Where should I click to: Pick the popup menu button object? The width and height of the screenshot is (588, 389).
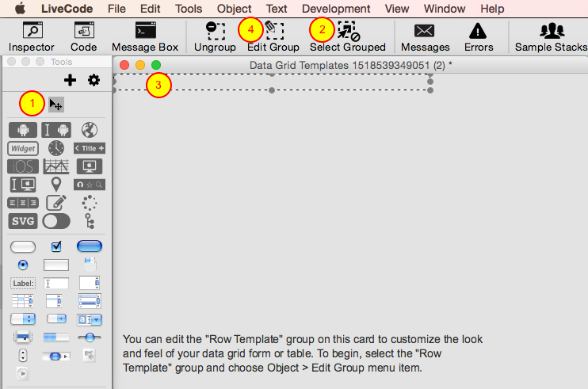click(x=23, y=337)
